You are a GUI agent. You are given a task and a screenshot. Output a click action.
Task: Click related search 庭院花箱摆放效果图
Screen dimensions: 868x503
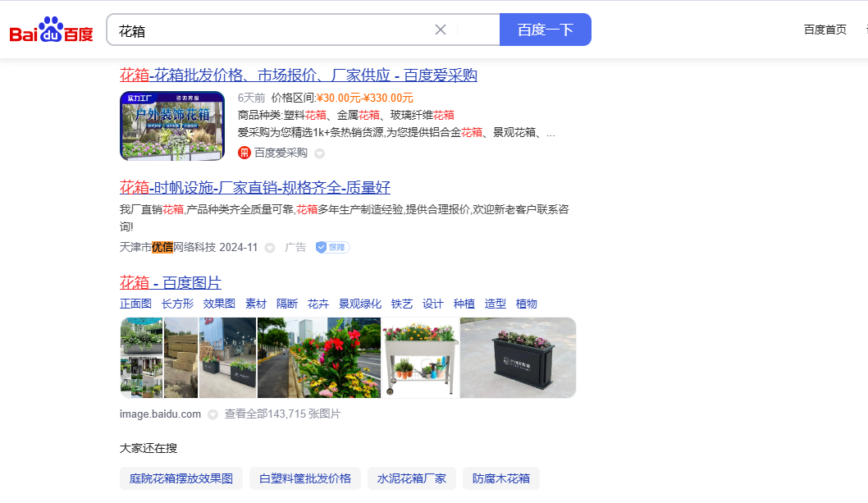[x=181, y=478]
